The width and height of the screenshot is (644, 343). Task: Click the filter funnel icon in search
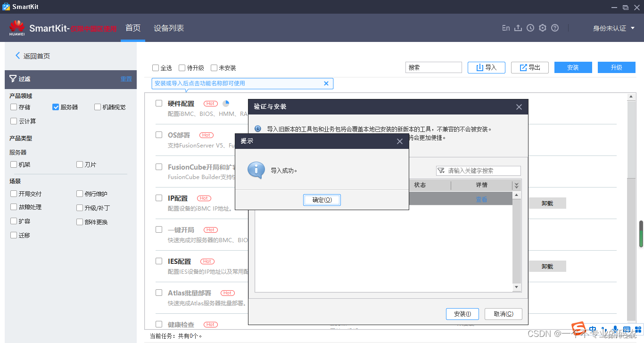(441, 171)
